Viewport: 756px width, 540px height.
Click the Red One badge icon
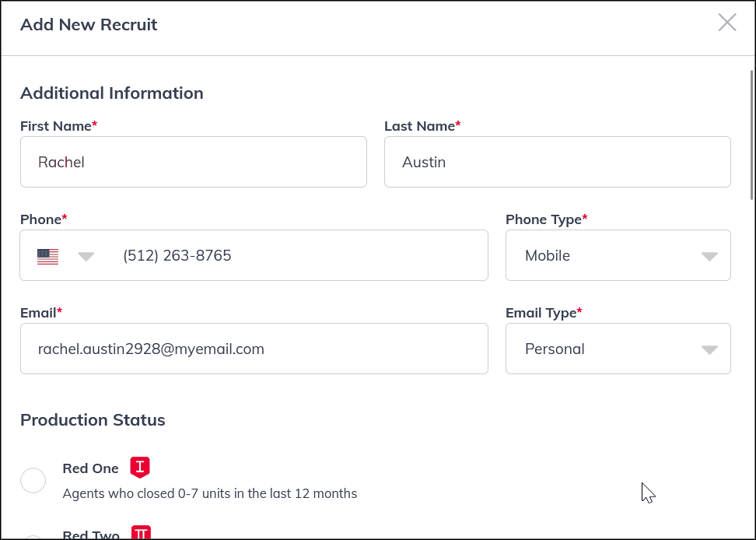(140, 467)
